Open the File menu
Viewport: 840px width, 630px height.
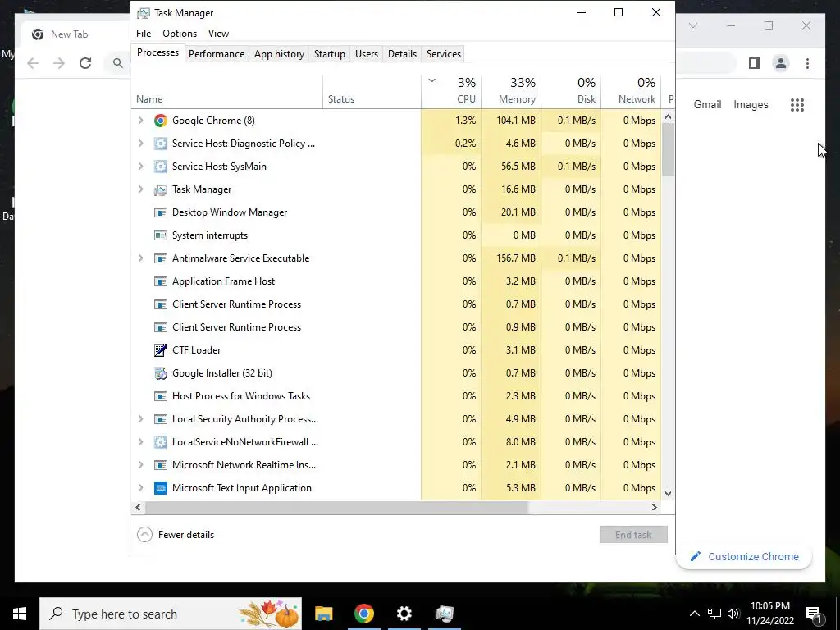144,34
